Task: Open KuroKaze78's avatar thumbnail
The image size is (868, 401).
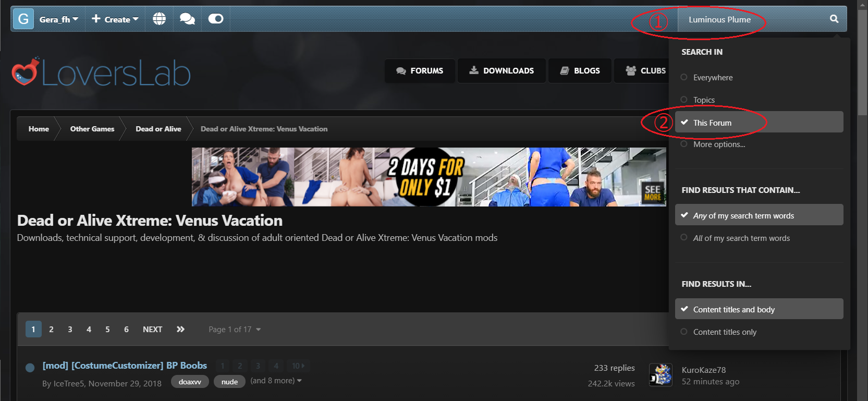Action: pos(661,375)
